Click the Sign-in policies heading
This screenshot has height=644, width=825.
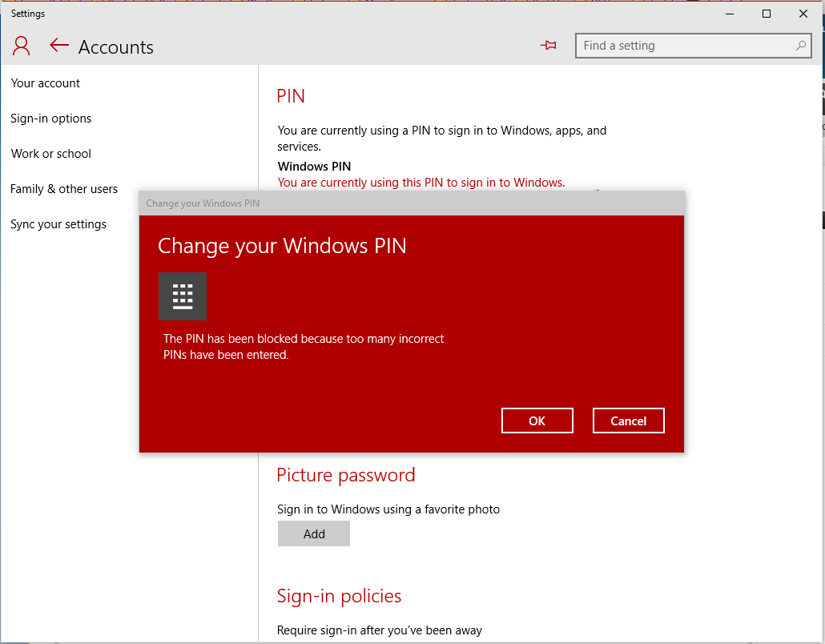pyautogui.click(x=339, y=596)
